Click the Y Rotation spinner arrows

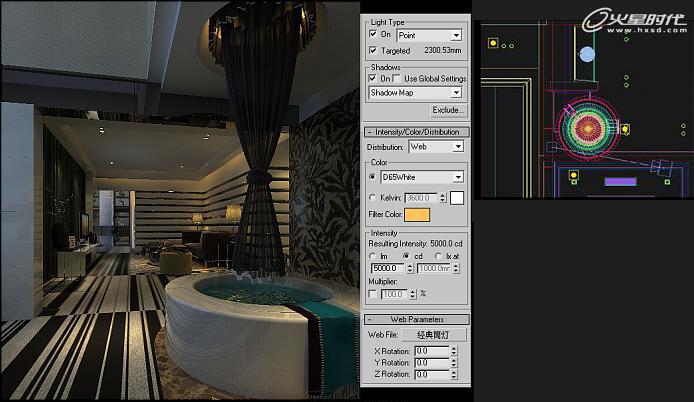point(454,363)
